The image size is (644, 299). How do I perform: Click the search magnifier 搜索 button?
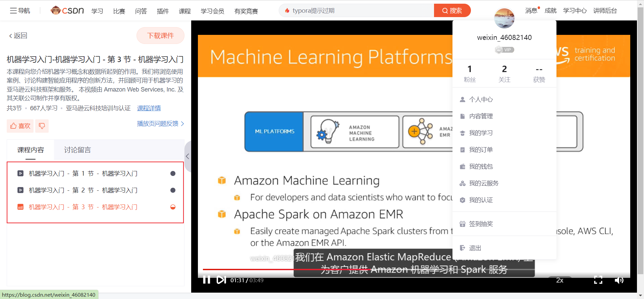tap(452, 10)
